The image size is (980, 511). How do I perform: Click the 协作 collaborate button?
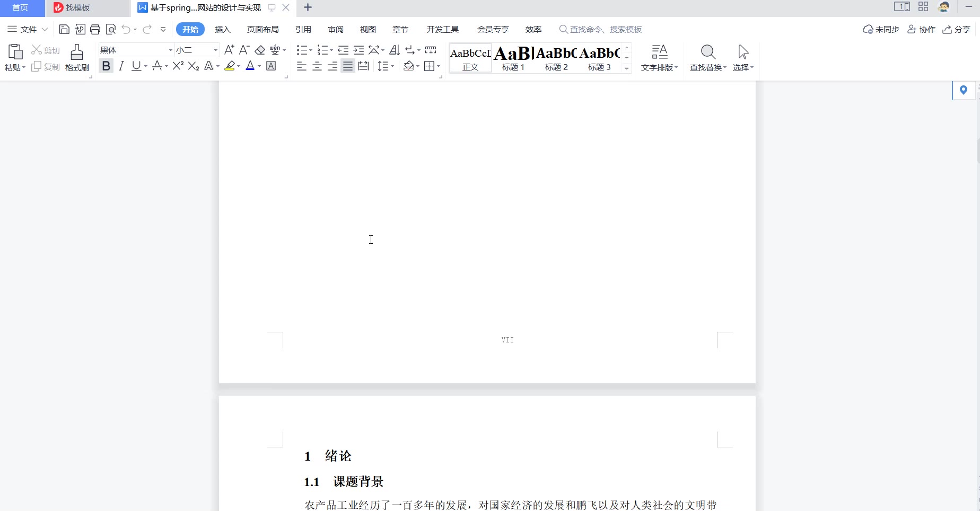tap(922, 29)
